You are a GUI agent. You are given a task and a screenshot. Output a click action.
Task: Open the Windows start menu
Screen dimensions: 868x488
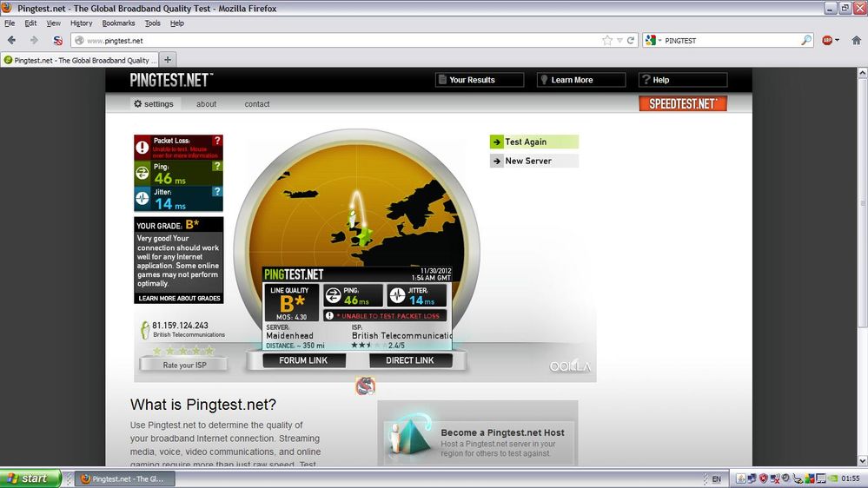[x=30, y=478]
